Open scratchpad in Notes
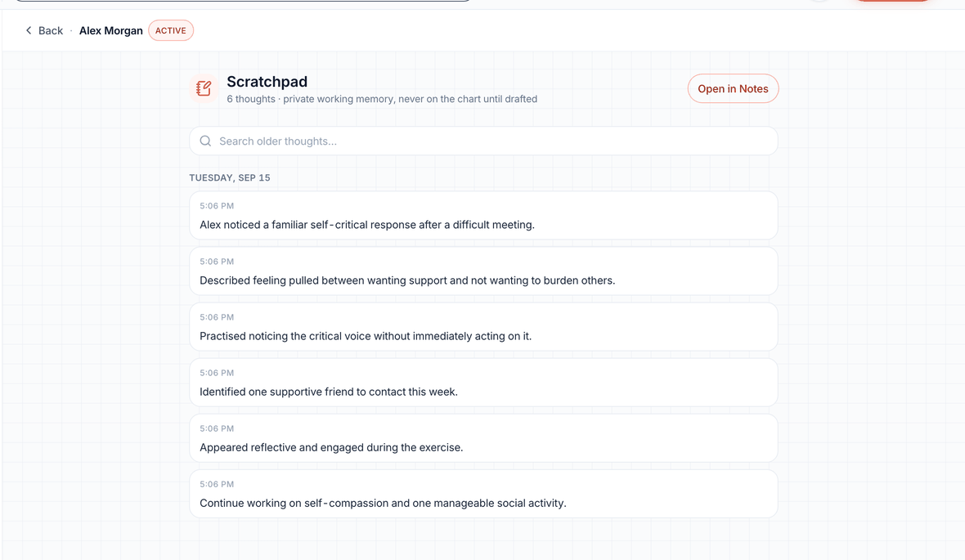 (x=733, y=88)
